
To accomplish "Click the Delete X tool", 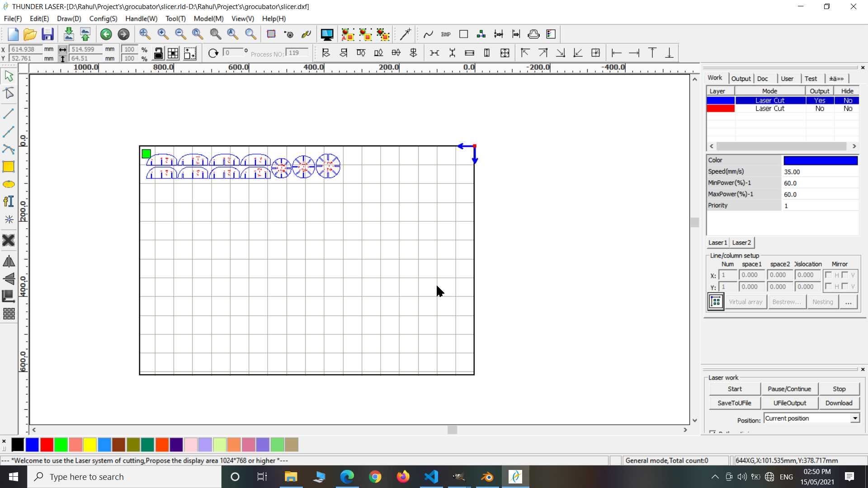I will tap(9, 240).
